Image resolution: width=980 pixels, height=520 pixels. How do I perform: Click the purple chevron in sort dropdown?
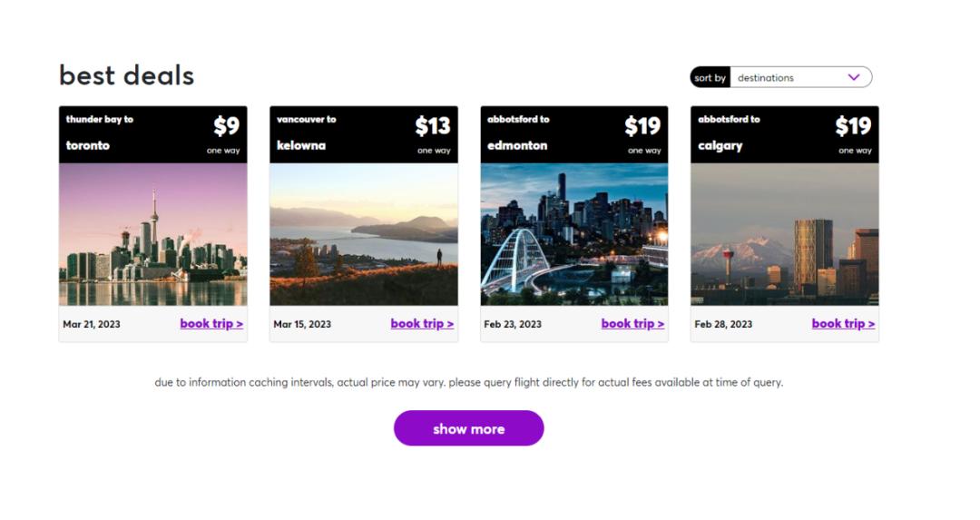[x=853, y=77]
